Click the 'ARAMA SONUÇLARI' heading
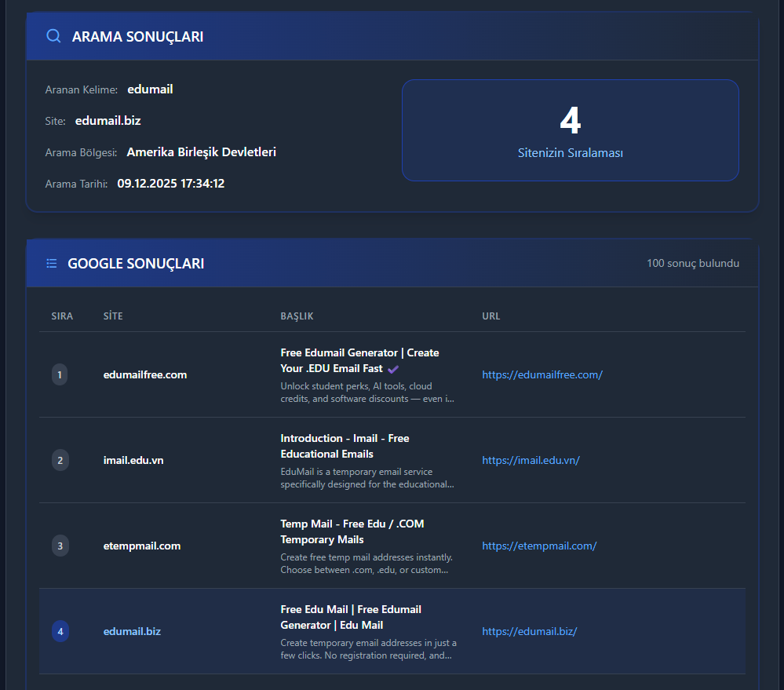784x690 pixels. pos(137,36)
